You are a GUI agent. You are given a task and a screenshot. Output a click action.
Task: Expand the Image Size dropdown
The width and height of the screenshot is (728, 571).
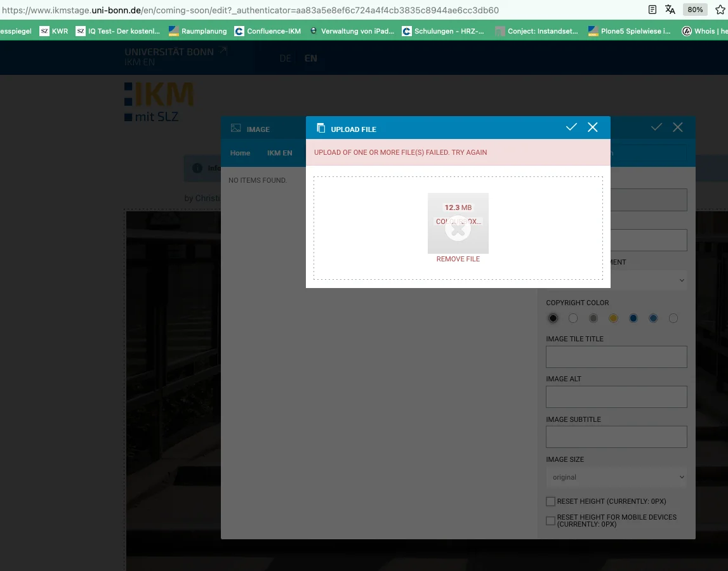click(616, 477)
